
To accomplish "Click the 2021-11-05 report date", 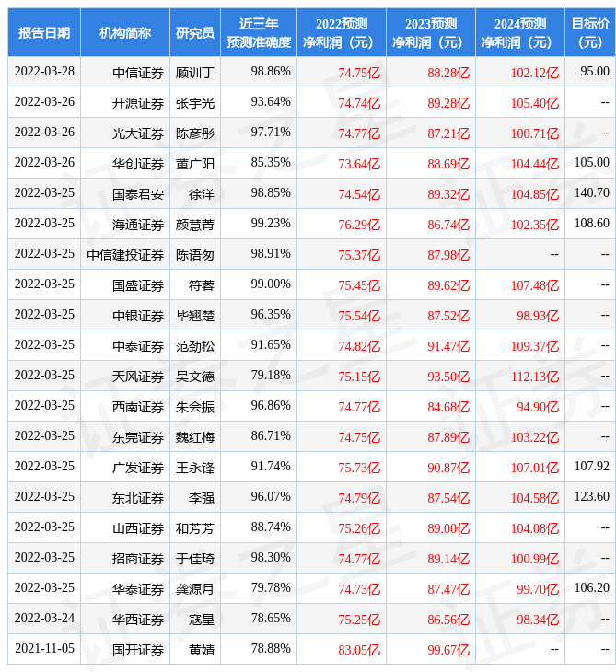I will coord(44,648).
